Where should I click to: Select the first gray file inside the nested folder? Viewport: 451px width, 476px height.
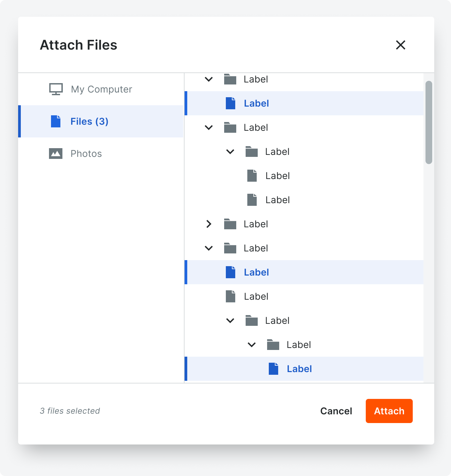tap(278, 176)
